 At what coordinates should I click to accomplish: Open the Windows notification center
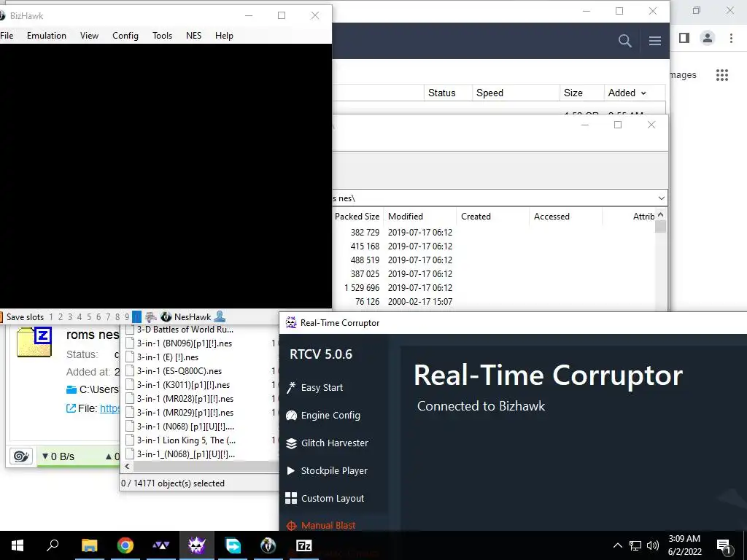[x=724, y=545]
